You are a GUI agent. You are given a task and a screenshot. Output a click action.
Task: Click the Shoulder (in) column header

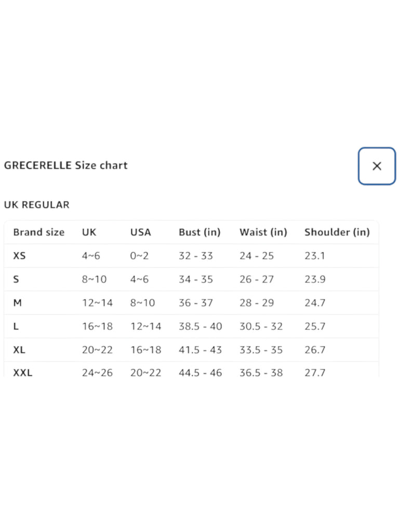click(x=337, y=232)
